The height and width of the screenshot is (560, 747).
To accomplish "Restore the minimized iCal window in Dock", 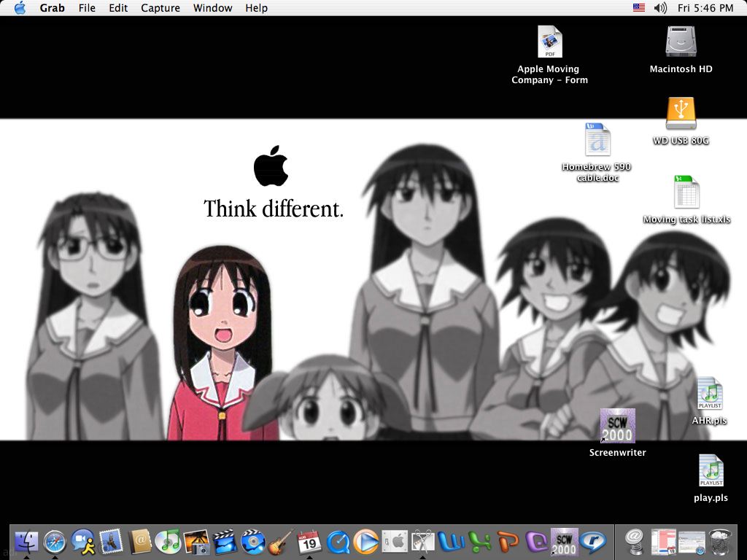I will 663,542.
